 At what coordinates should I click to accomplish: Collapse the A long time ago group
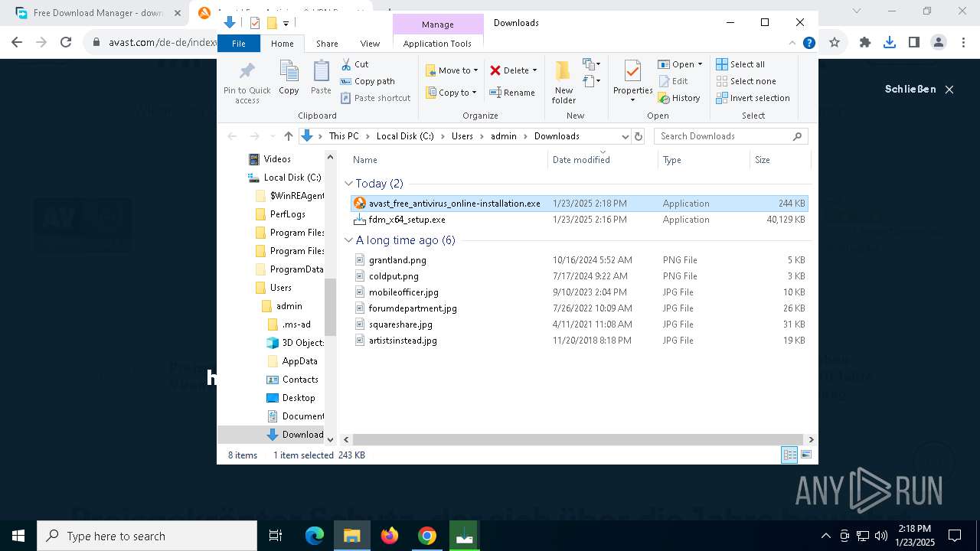348,240
